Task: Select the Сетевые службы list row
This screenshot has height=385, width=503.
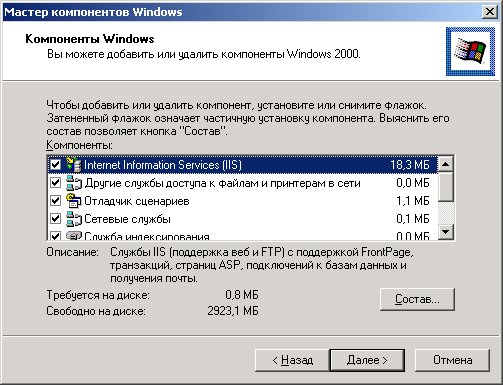Action: (x=243, y=219)
